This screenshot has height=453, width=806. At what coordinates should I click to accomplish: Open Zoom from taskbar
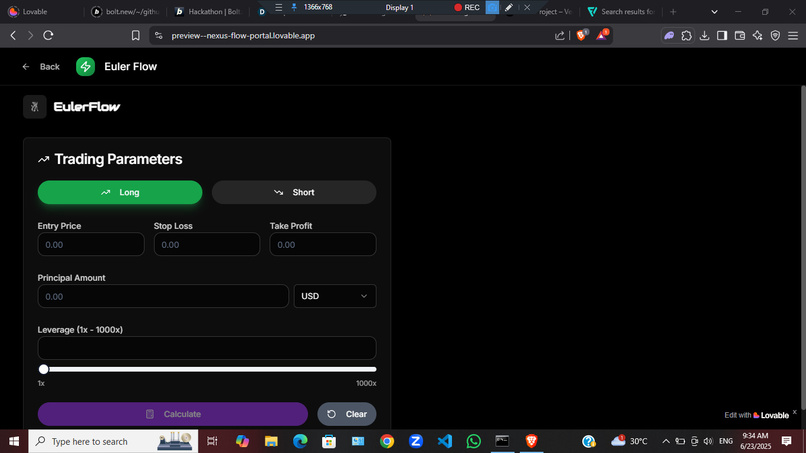tap(416, 441)
